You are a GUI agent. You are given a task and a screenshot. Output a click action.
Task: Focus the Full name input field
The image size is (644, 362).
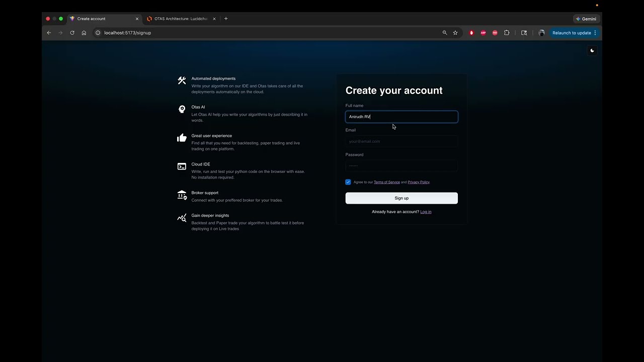point(401,117)
